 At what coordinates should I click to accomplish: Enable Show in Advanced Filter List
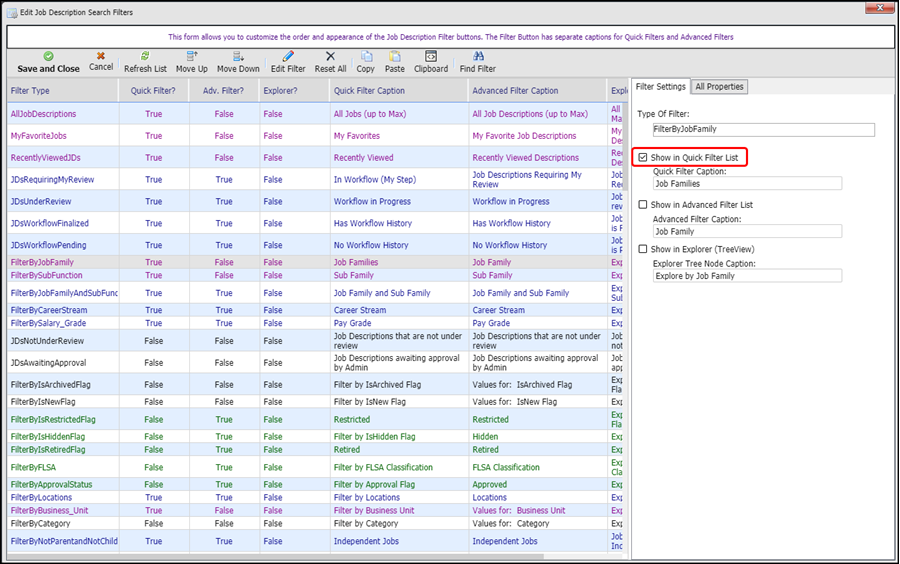click(644, 205)
